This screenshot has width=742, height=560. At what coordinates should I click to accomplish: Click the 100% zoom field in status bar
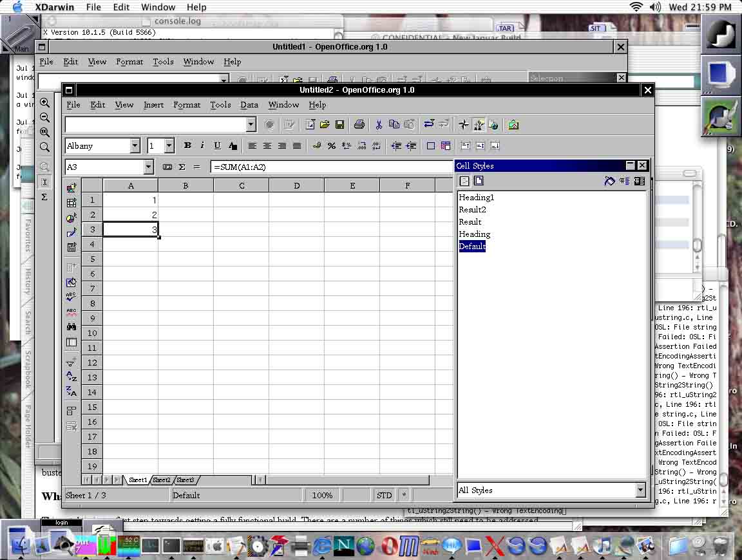[322, 495]
